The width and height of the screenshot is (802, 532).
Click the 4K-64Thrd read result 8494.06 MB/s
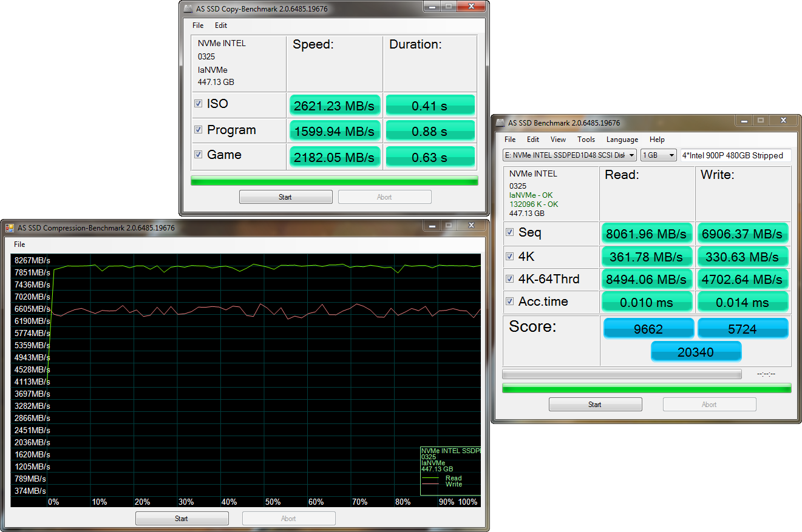pos(647,279)
